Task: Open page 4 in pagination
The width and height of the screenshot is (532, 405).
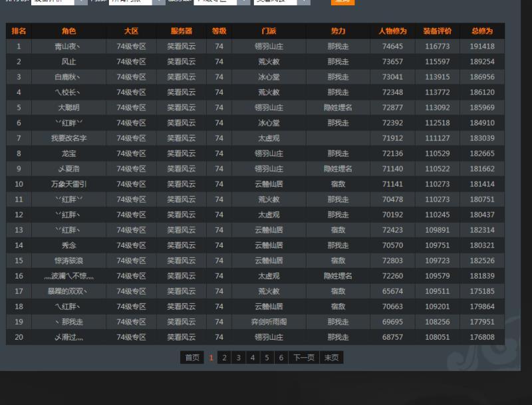Action: click(253, 358)
